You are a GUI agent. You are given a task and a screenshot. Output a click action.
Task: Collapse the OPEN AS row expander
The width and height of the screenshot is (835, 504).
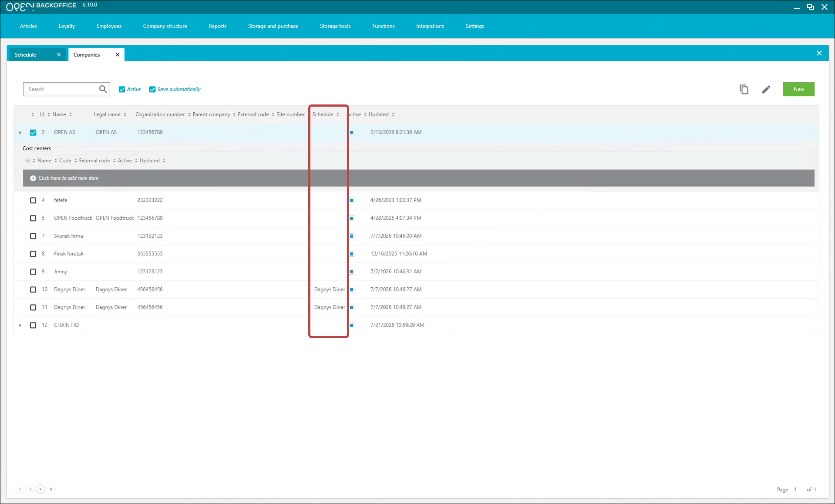point(20,132)
